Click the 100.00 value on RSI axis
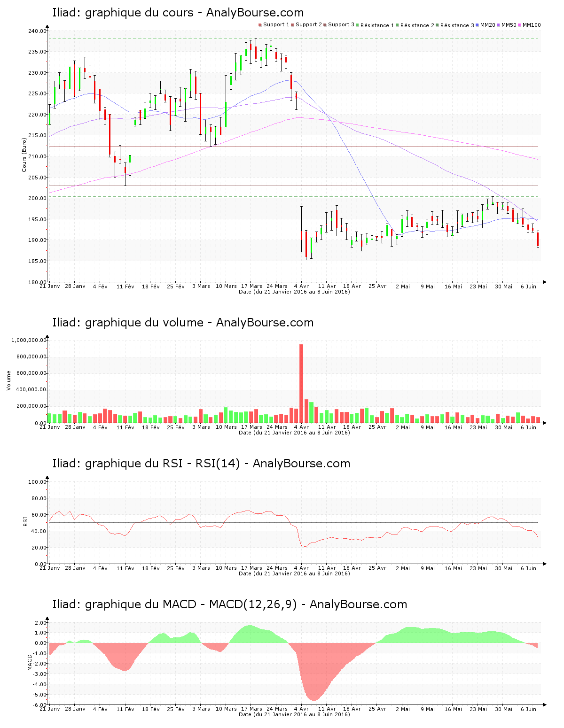Image resolution: width=564 pixels, height=728 pixels. coord(38,482)
